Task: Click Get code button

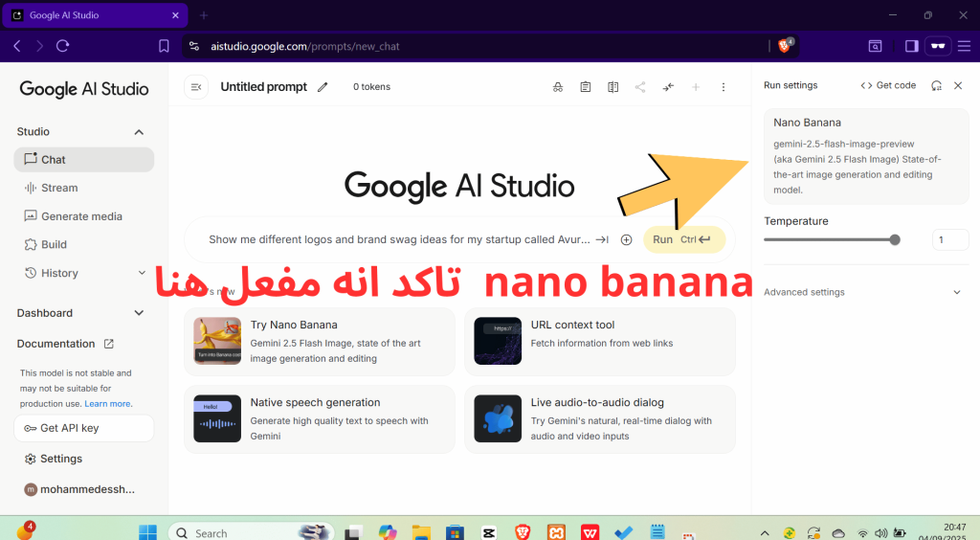Action: [x=888, y=85]
